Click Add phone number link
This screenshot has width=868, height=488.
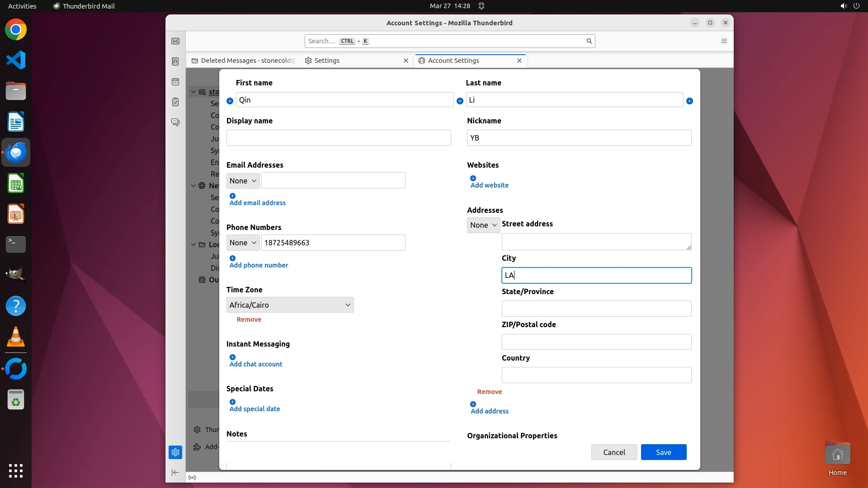coord(259,265)
